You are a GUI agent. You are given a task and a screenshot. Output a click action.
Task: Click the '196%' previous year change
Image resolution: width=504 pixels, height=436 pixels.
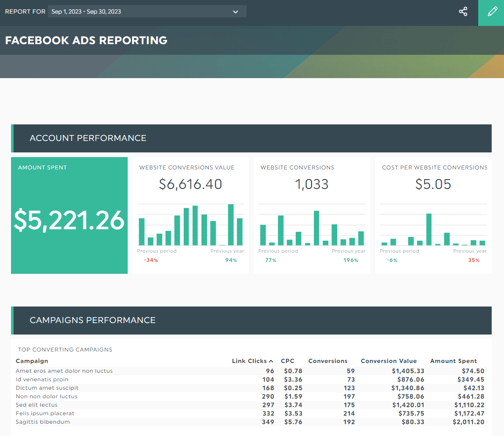coord(351,260)
